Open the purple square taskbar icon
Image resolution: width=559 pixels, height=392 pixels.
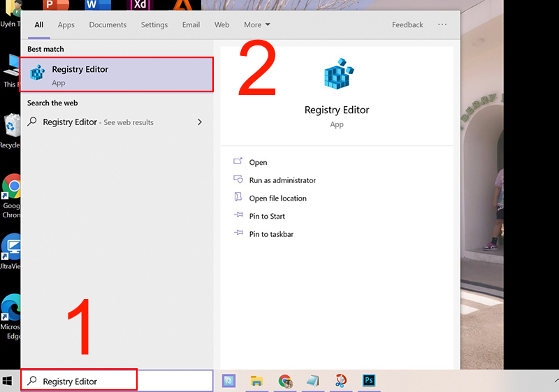228,381
